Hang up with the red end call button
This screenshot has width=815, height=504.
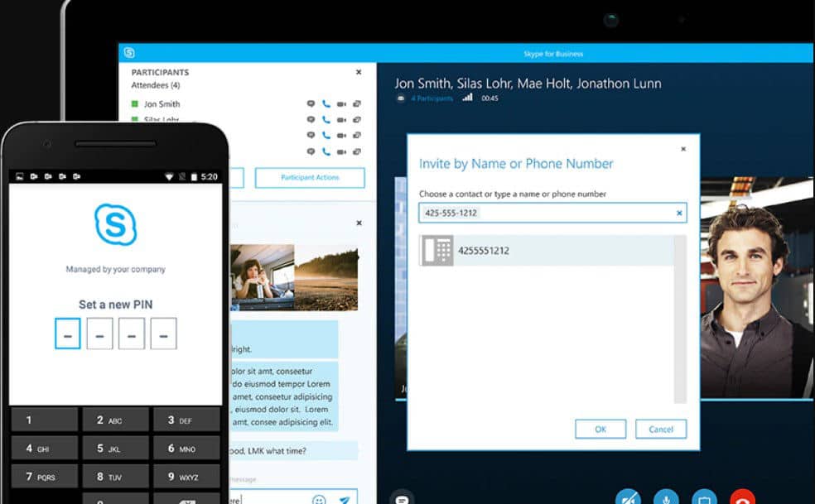click(742, 499)
